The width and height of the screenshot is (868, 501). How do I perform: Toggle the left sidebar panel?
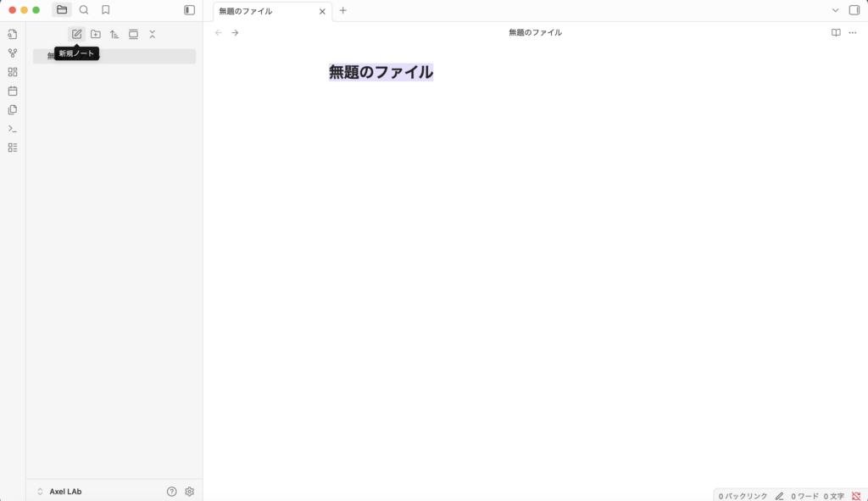[189, 10]
